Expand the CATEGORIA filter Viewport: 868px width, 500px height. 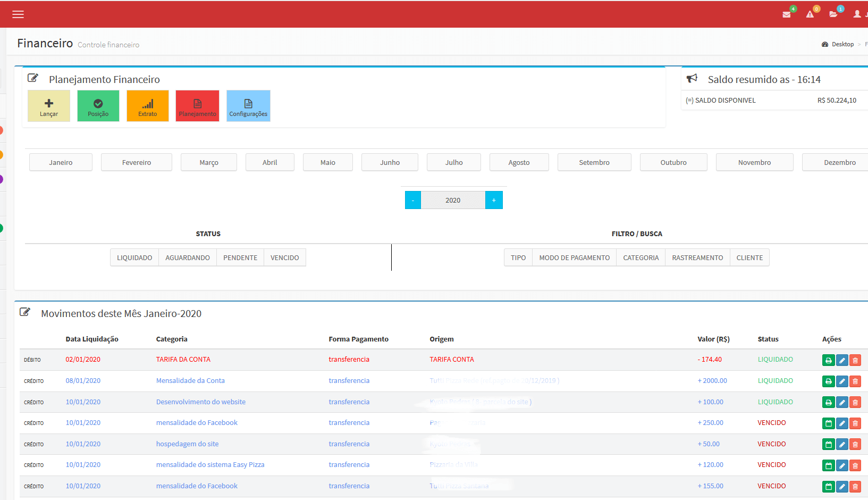click(x=641, y=258)
